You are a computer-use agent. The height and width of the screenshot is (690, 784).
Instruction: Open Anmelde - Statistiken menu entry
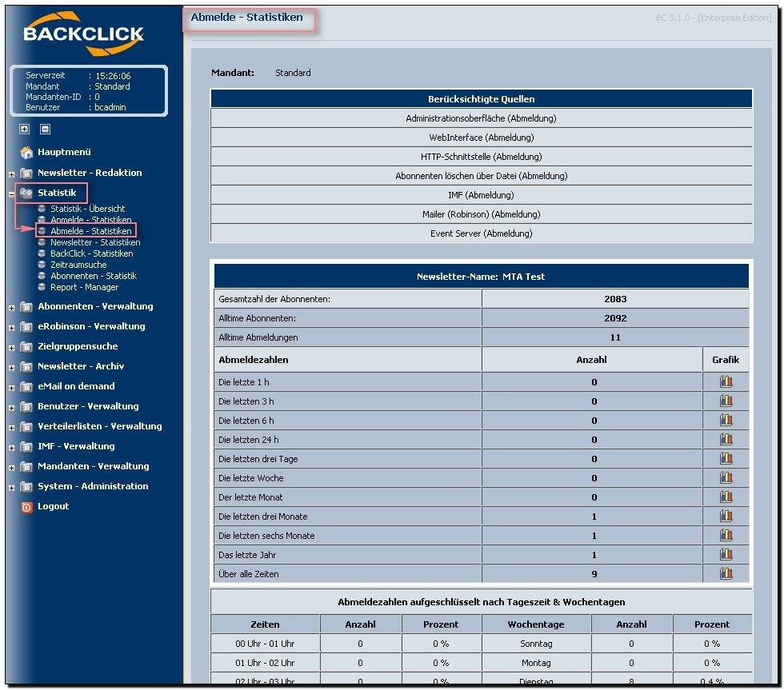coord(91,220)
